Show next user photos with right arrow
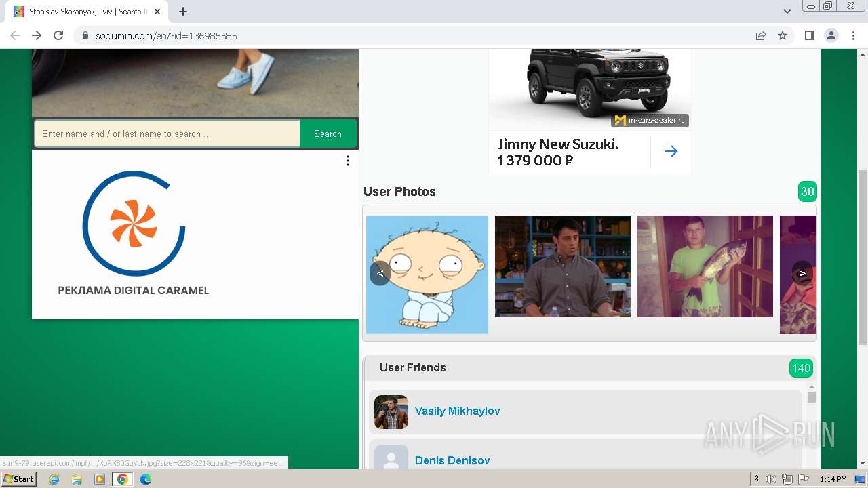This screenshot has width=868, height=488. point(802,273)
